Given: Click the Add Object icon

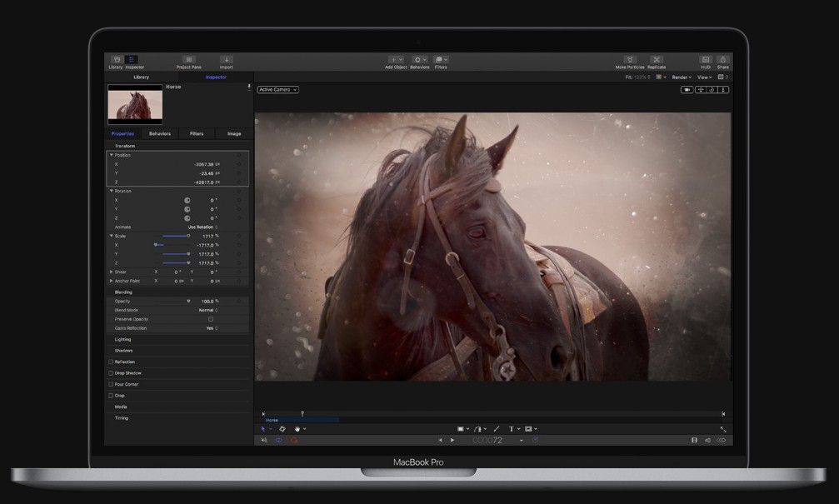Looking at the screenshot, I should [x=396, y=59].
